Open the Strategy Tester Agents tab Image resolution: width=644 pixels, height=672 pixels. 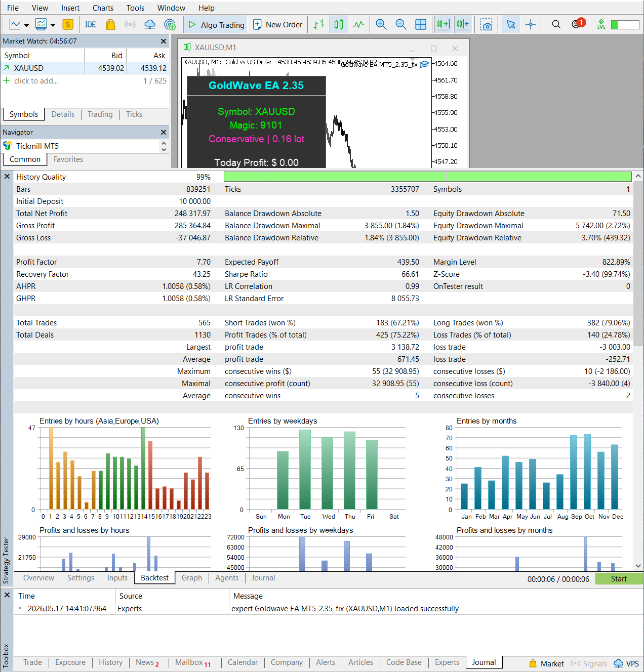point(227,578)
